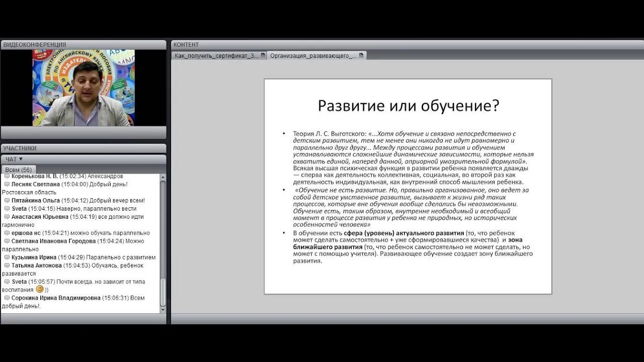Click the message можно обучать параллельно
This screenshot has height=362, width=644.
coord(109,233)
